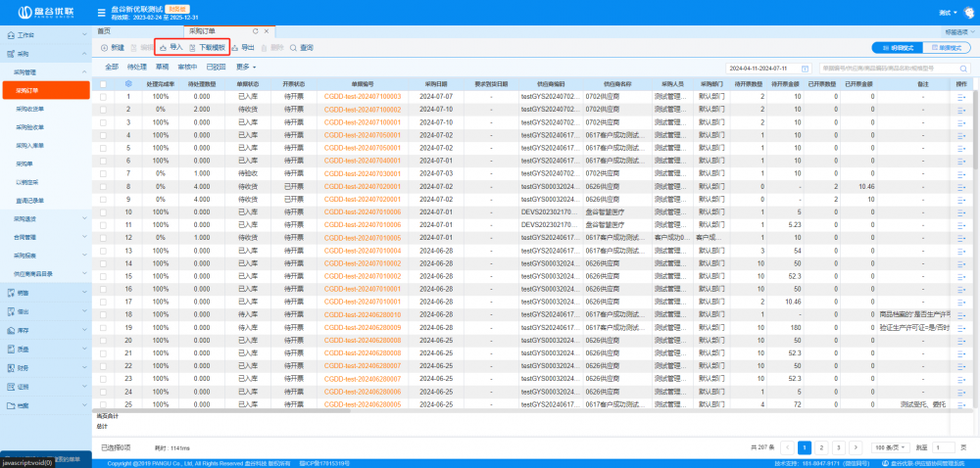Collapse the 采购管理 sidebar group
Viewport: 980px width, 468px height.
(x=44, y=72)
